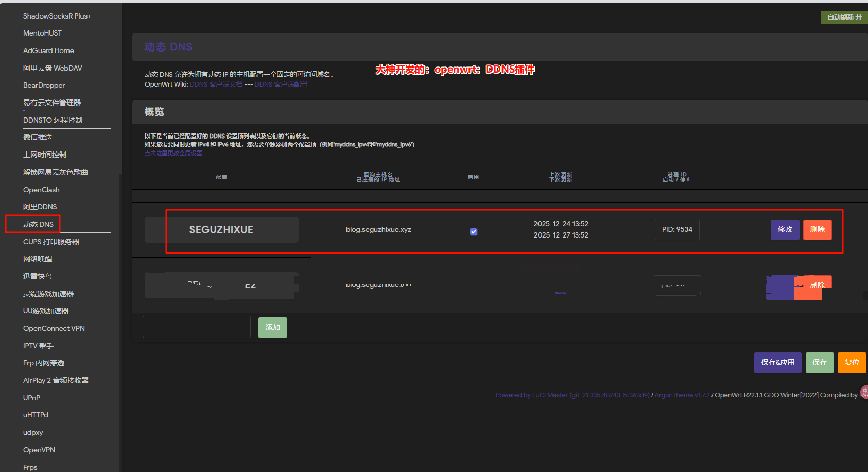This screenshot has height=472, width=868.
Task: Click the link to change global settings
Action: (173, 153)
